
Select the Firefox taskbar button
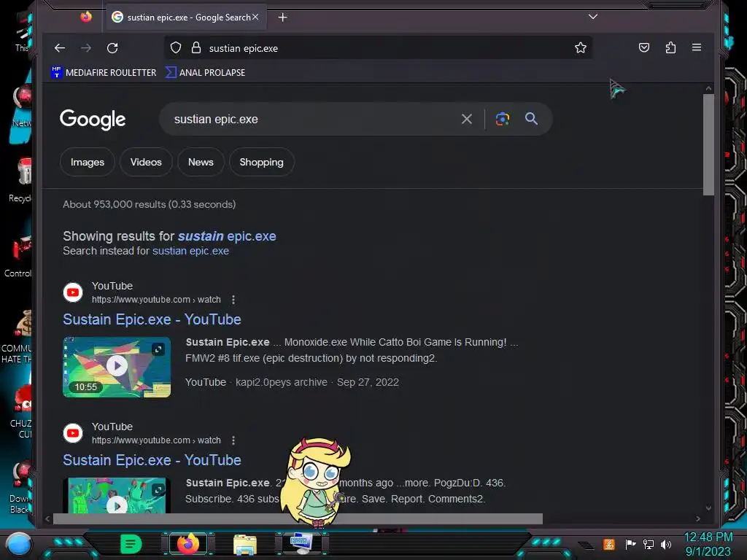(188, 544)
